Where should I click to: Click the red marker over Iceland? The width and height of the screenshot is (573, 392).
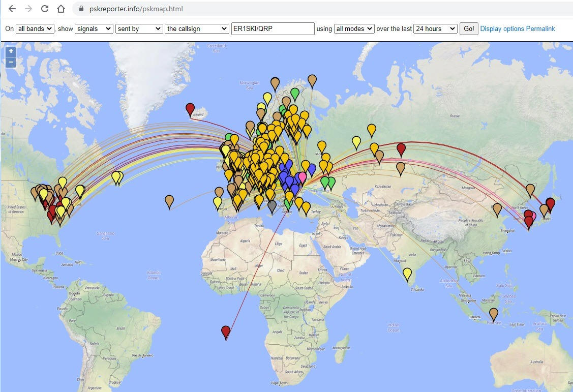point(190,108)
